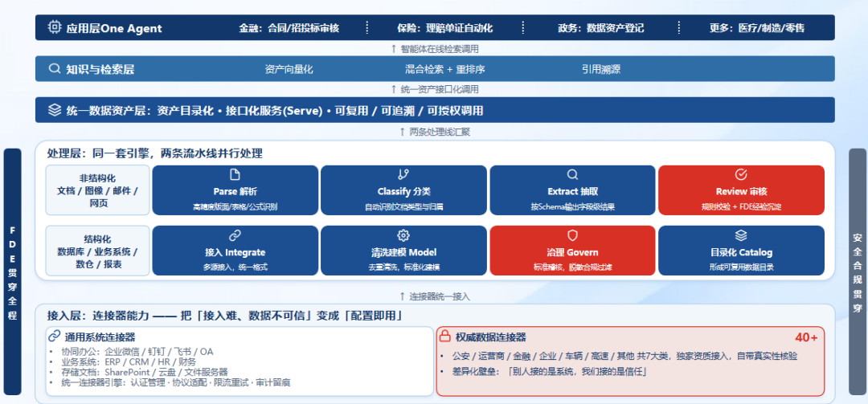This screenshot has width=868, height=404.
Task: Click the 智能体在线检索调用 caption
Action: (x=435, y=49)
